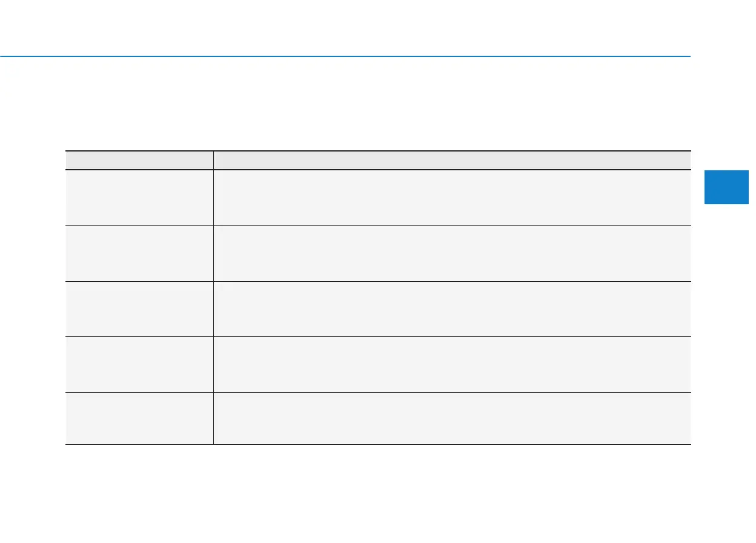This screenshot has width=756, height=543.
Task: Click the first row's wide right cell
Action: [452, 198]
